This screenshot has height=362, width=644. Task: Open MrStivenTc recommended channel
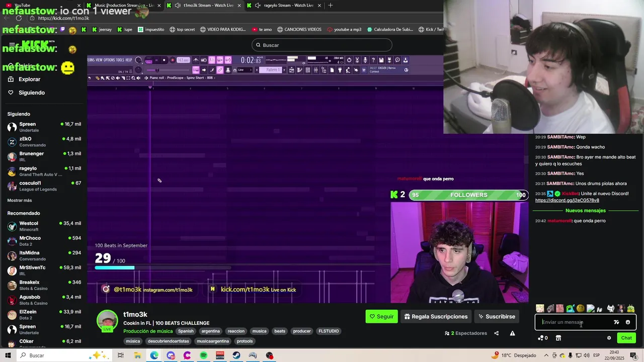click(44, 270)
